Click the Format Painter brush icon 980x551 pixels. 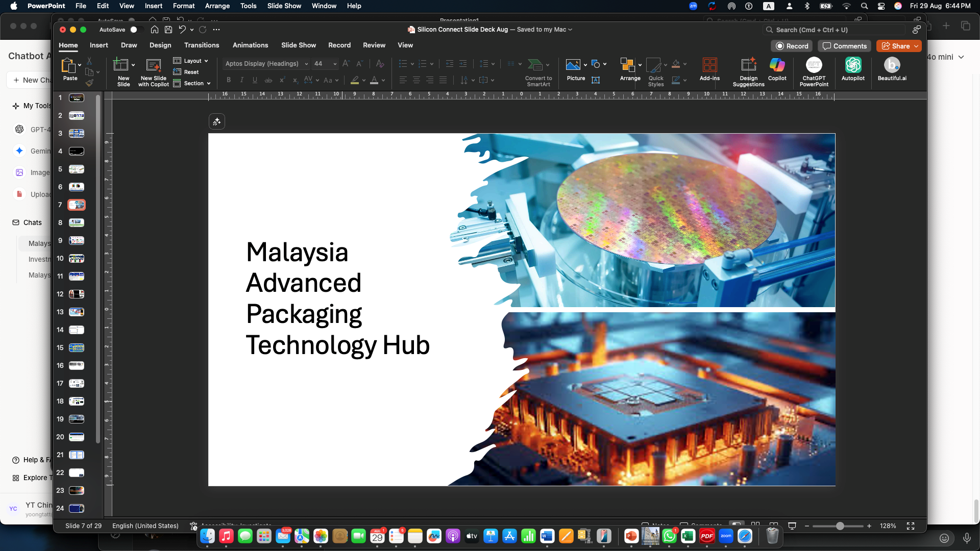(x=89, y=83)
